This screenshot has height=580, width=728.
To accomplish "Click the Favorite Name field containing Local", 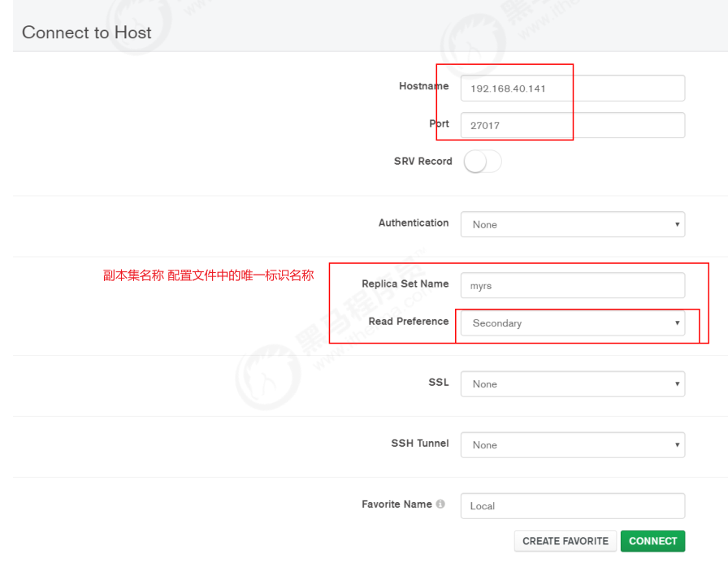I will coord(572,506).
